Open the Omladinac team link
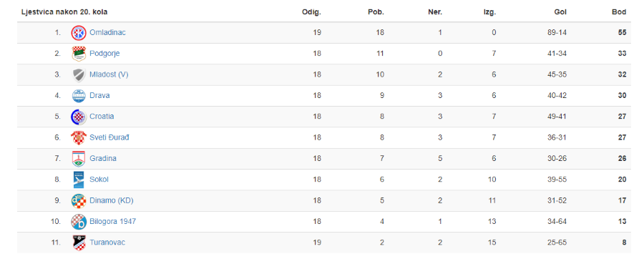The width and height of the screenshot is (644, 259). (107, 33)
